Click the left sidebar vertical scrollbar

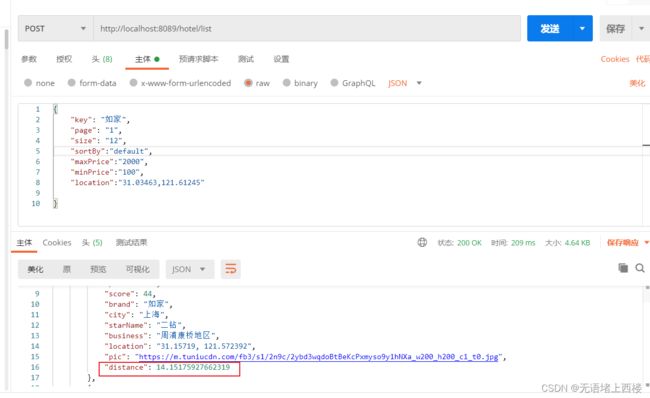(x=6, y=39)
